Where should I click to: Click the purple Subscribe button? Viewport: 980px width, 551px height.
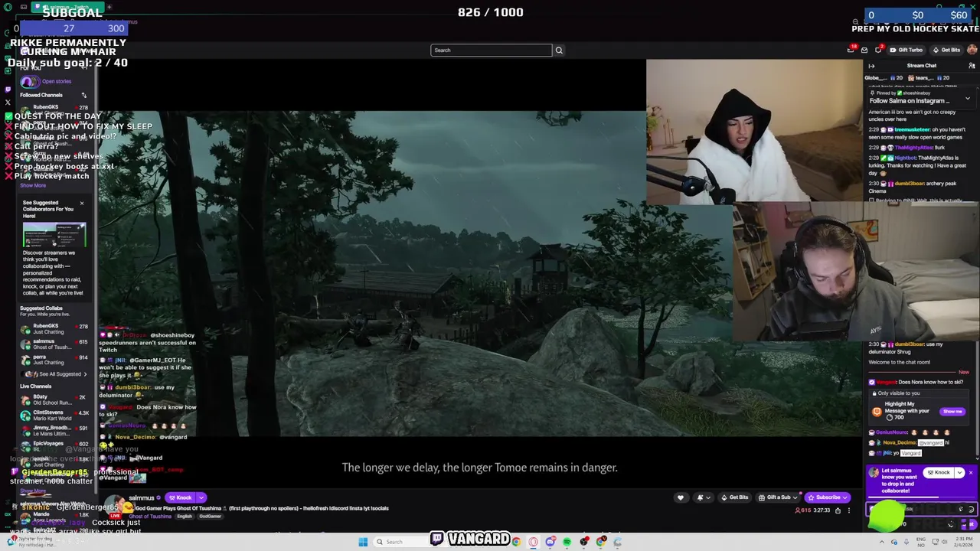tap(827, 497)
